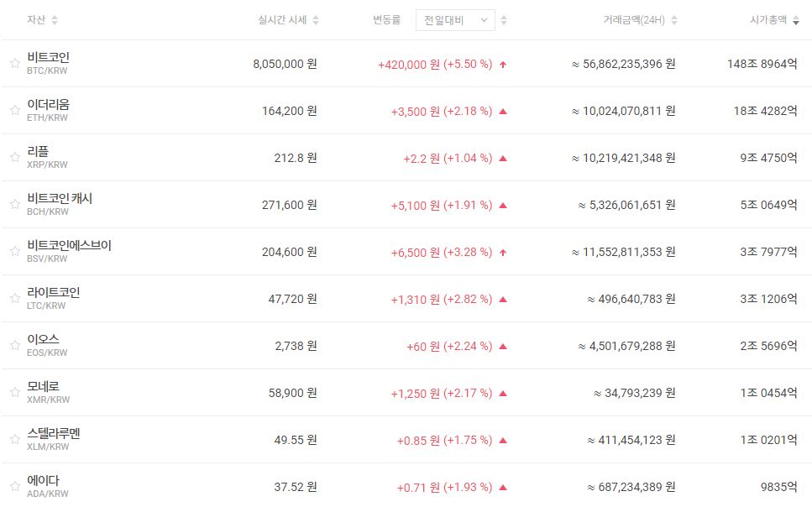Click the star beside BSV/KRW
This screenshot has height=507, width=812.
tap(14, 252)
